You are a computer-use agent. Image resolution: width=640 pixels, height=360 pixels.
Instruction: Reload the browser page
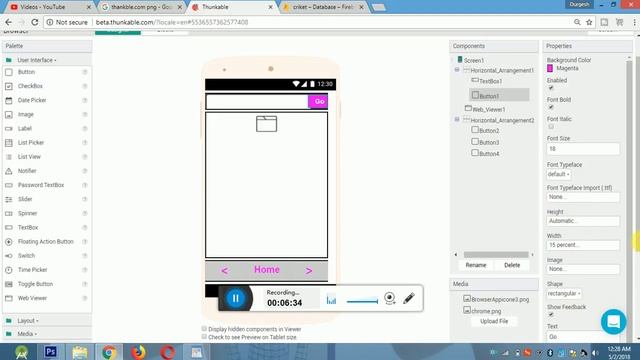coord(35,22)
